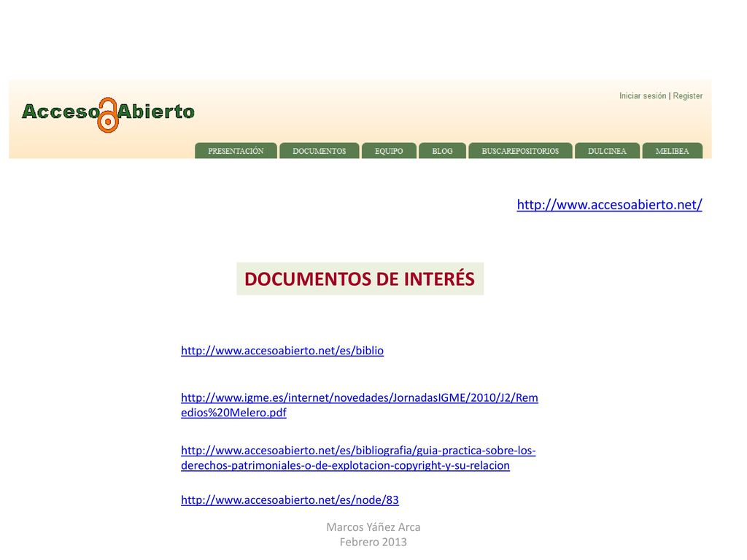Go to the BLOG tab
The width and height of the screenshot is (747, 560).
pos(442,151)
